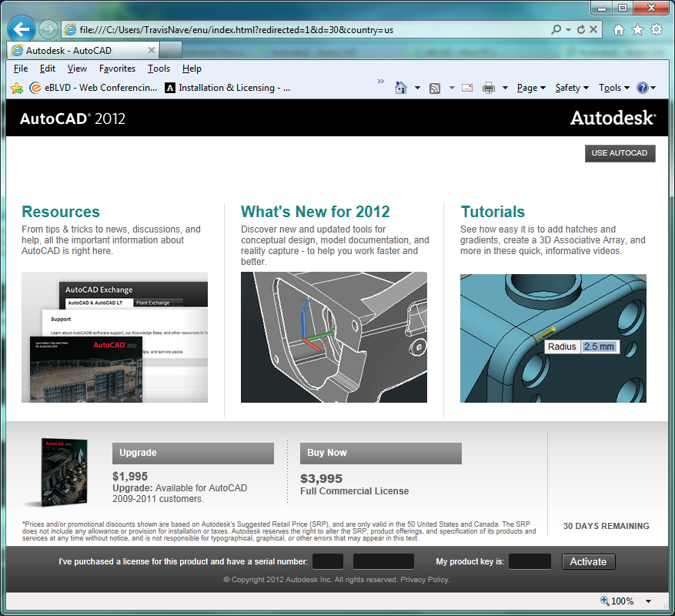Minimize the browser window
The height and width of the screenshot is (616, 675).
click(602, 8)
